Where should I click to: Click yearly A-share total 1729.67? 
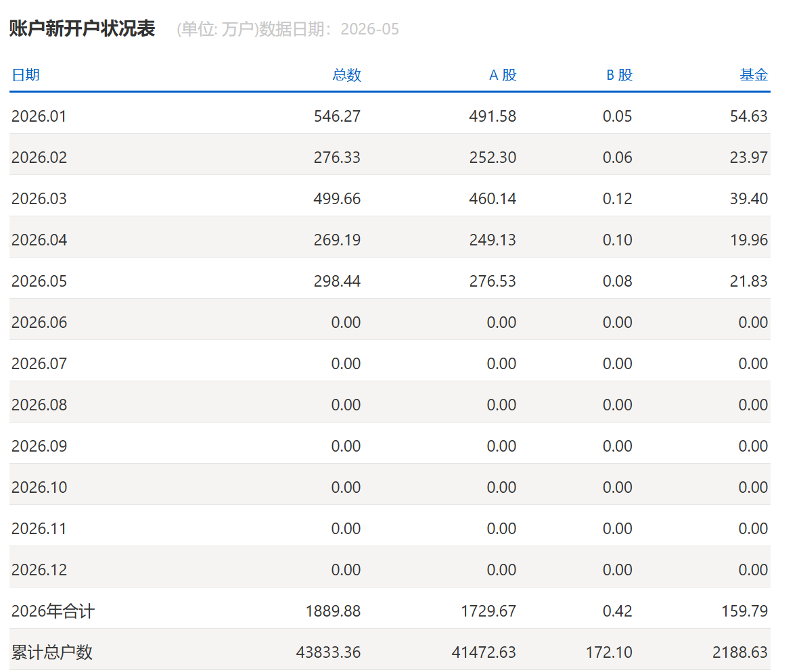488,611
